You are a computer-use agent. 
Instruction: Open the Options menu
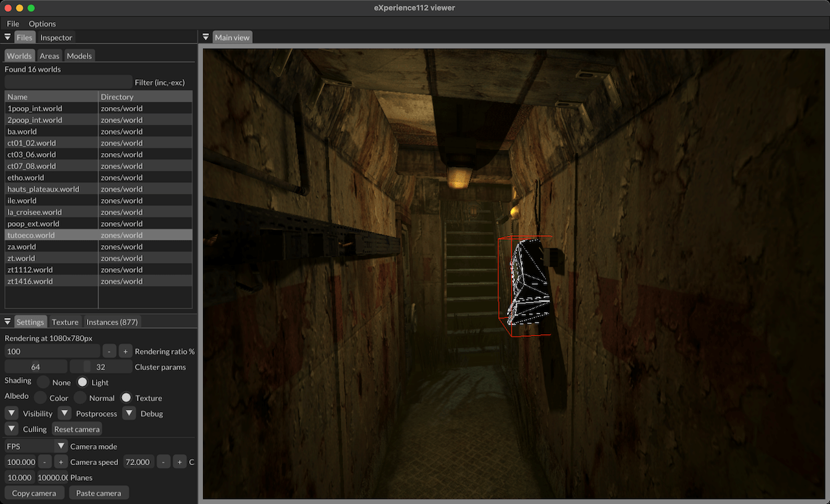pyautogui.click(x=42, y=23)
